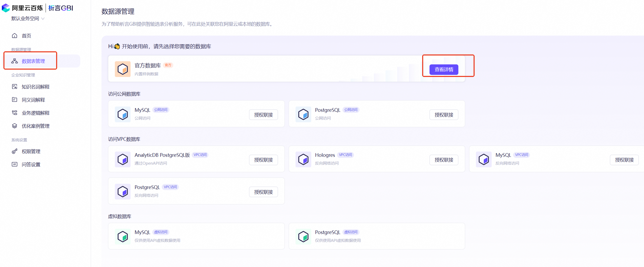Click 授权联接 for Hologres
This screenshot has height=267, width=644.
444,160
